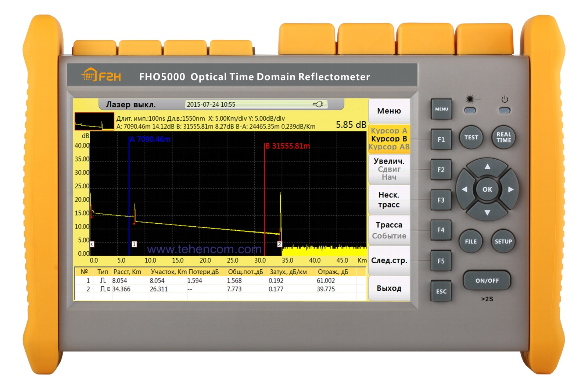
Task: Select Курсор A option
Action: pos(389,131)
